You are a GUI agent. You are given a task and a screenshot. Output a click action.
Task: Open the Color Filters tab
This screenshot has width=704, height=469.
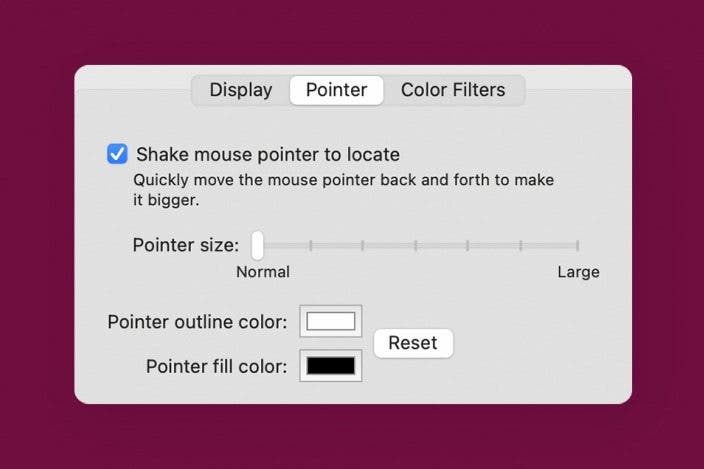(453, 90)
